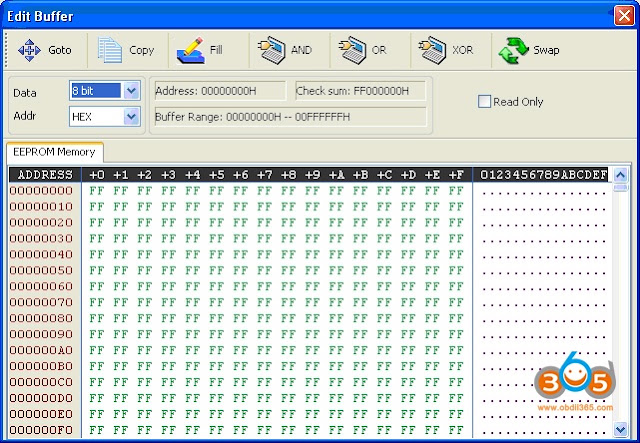
Task: Select address row 00000080
Action: [x=41, y=318]
